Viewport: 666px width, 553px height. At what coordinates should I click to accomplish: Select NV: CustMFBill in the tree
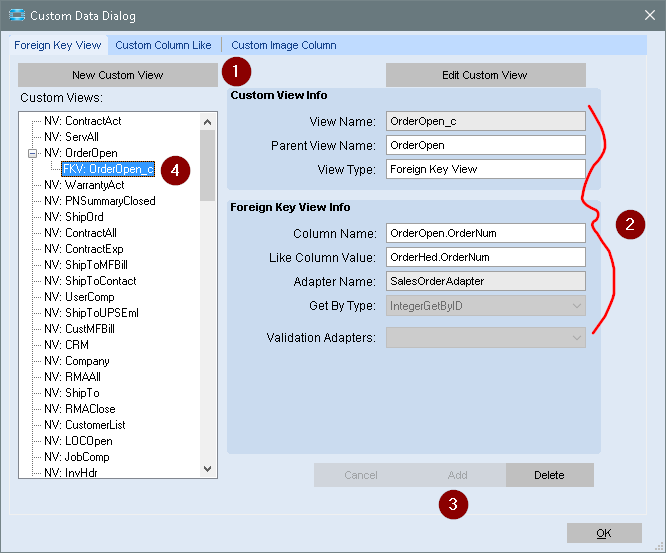tap(79, 329)
